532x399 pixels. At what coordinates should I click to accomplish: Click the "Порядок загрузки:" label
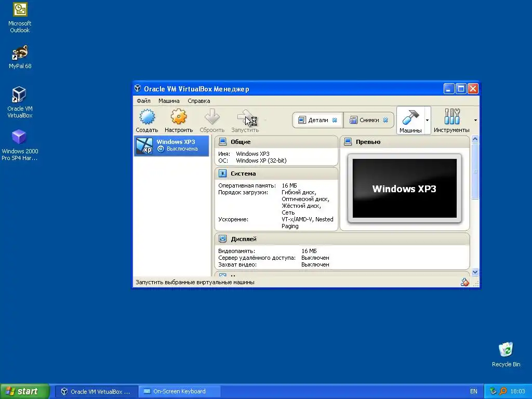tap(243, 192)
